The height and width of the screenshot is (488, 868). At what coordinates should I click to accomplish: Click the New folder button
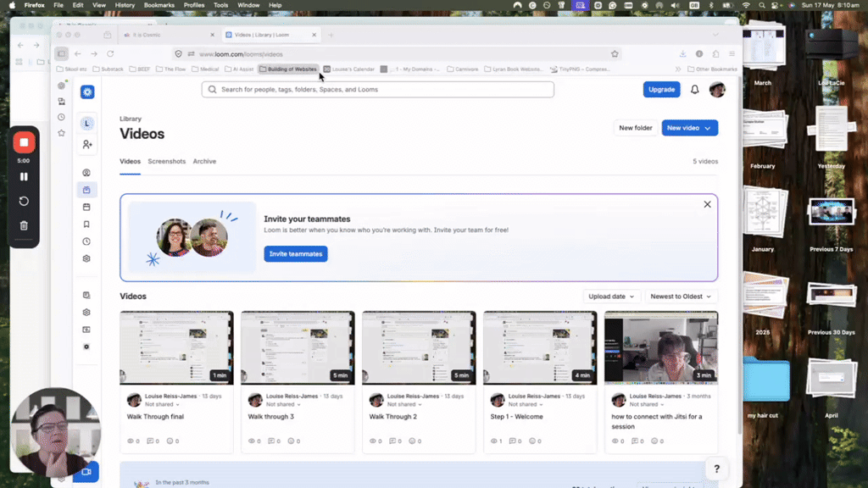pos(636,129)
